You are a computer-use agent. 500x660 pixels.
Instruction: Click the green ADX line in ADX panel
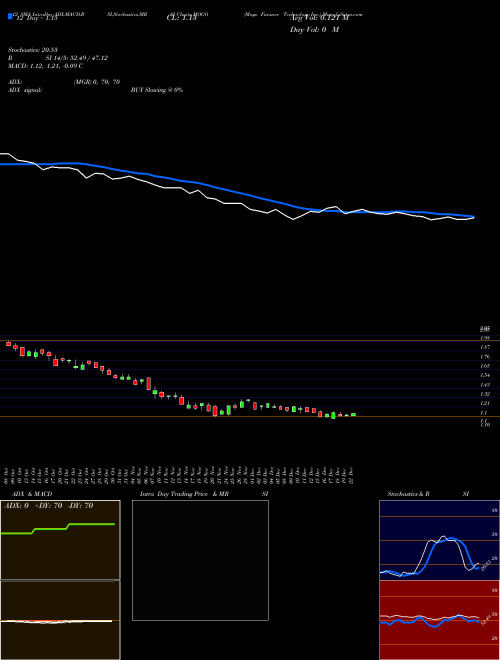click(x=57, y=528)
